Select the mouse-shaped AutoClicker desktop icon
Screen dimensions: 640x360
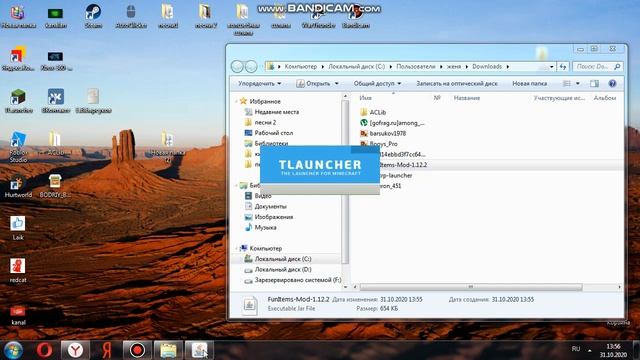(131, 16)
